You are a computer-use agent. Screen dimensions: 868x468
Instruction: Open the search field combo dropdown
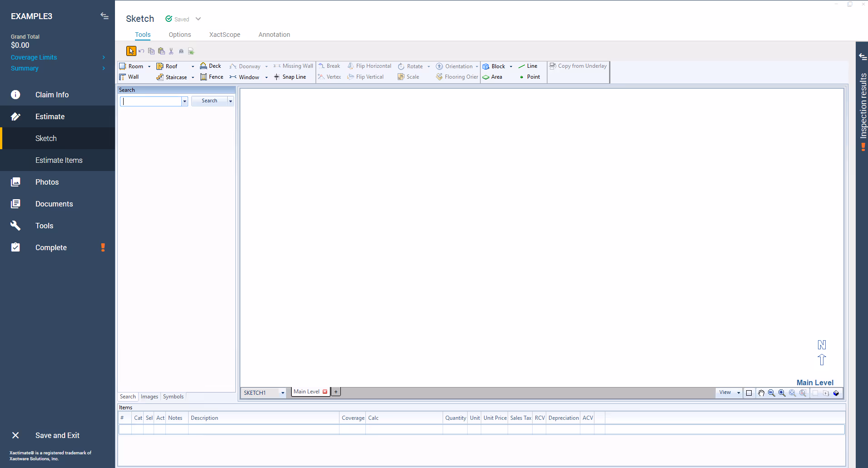click(x=185, y=101)
